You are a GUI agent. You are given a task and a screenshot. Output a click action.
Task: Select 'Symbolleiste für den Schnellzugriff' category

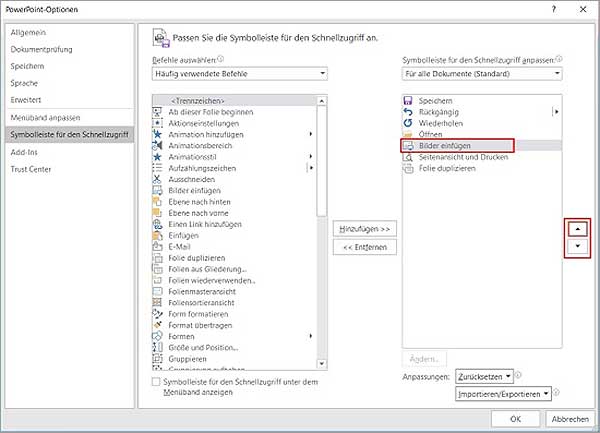tap(70, 134)
